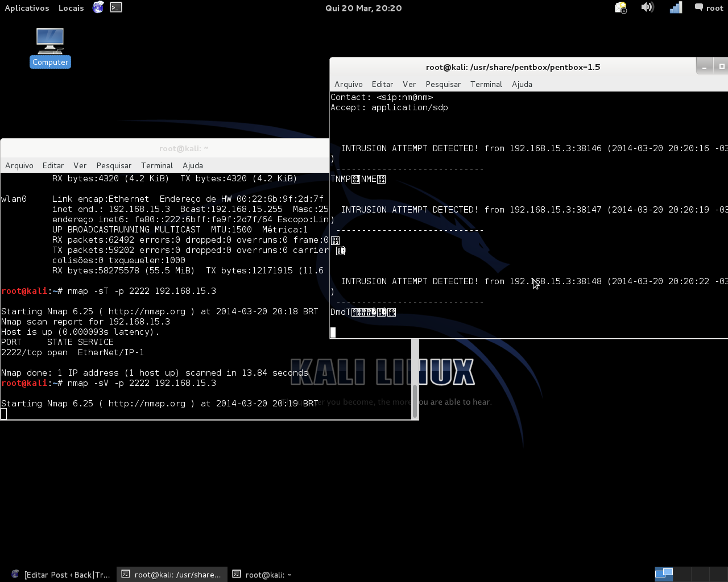Click the pentbox terminal title bar
The image size is (728, 582).
coord(512,67)
